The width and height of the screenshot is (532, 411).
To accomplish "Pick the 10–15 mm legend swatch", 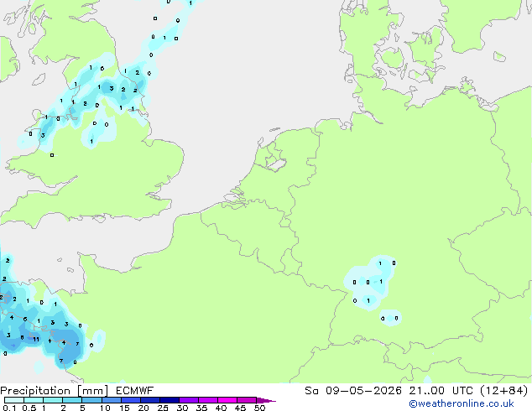I will [x=112, y=400].
